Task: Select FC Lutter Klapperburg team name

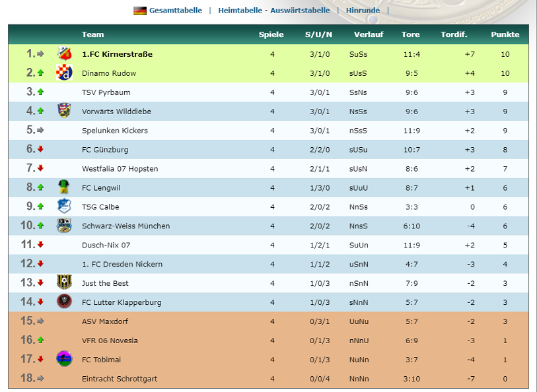Action: pos(122,303)
